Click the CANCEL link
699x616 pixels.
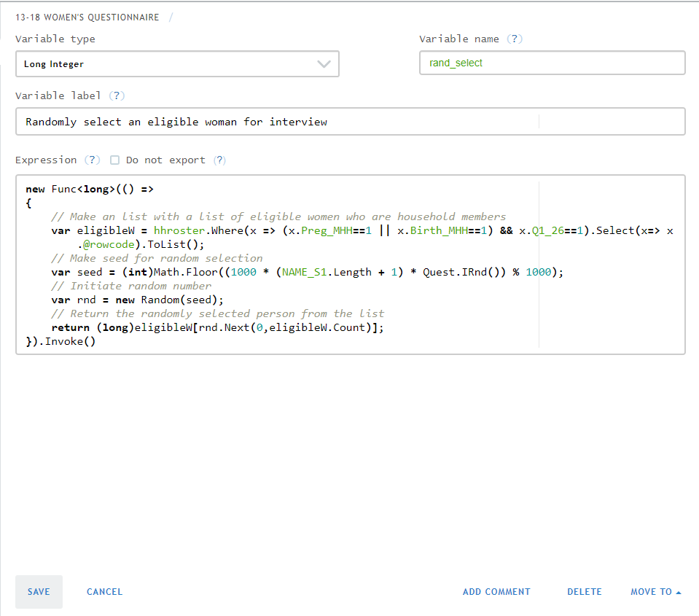tap(104, 592)
